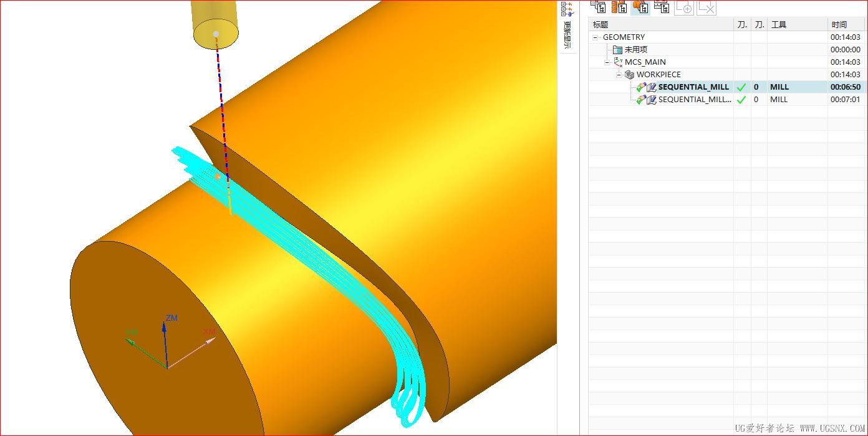
Task: Switch to Machining Method view icon
Action: tap(662, 7)
